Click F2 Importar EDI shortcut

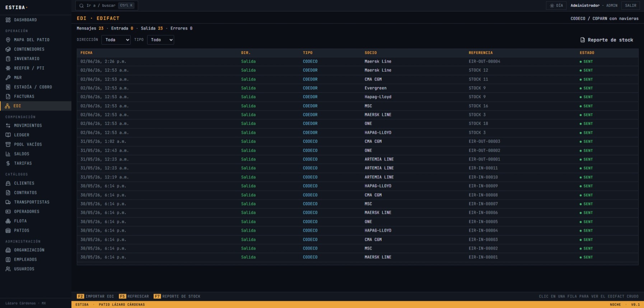(x=95, y=296)
